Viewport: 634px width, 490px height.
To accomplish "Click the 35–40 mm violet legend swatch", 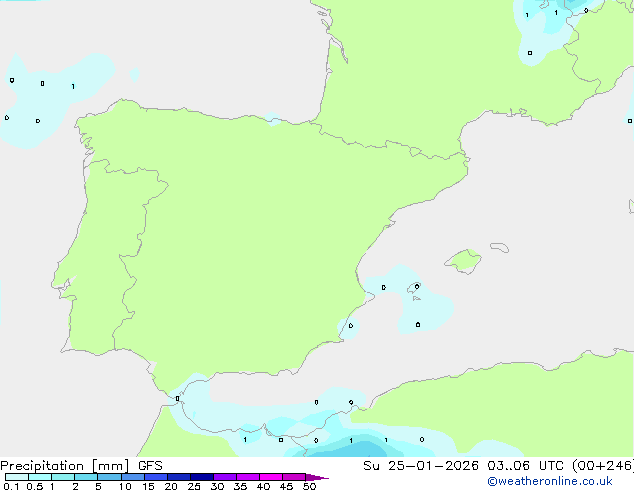I will tap(247, 477).
